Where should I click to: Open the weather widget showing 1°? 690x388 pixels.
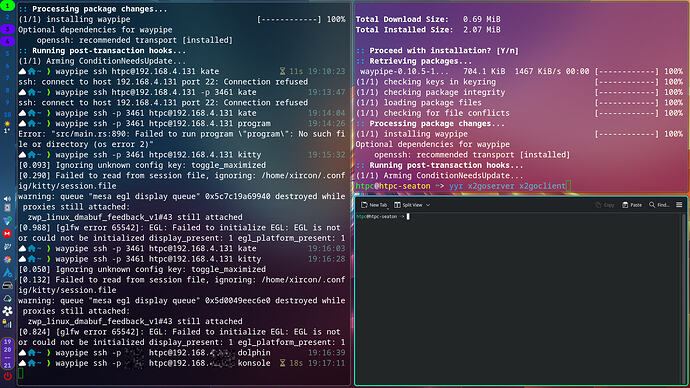7,127
